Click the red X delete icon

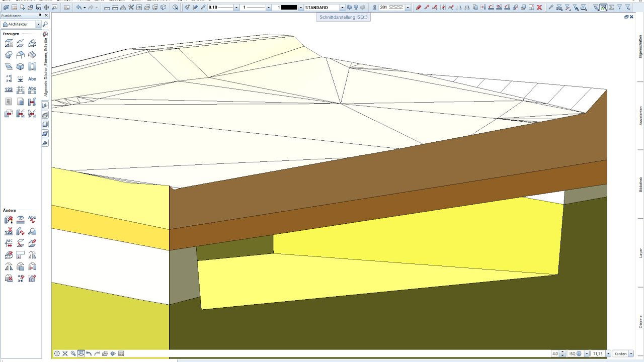(x=539, y=8)
